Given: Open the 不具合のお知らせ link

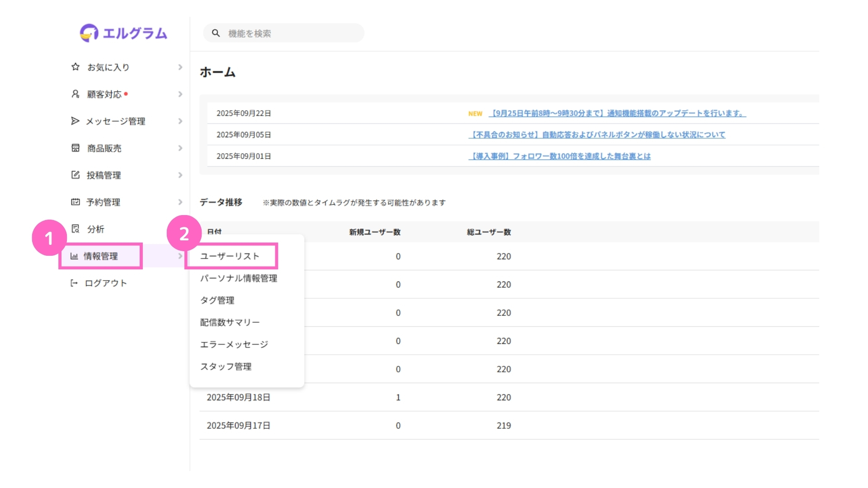Looking at the screenshot, I should [x=597, y=135].
